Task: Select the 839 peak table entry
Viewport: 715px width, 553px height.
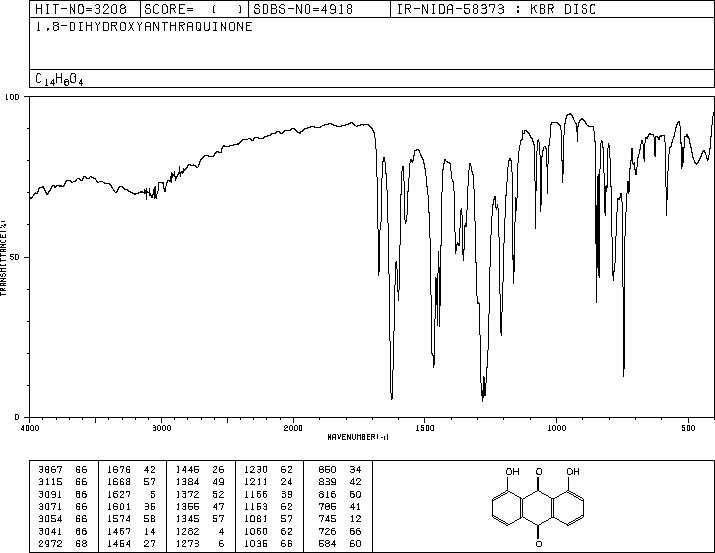Action: pyautogui.click(x=340, y=482)
